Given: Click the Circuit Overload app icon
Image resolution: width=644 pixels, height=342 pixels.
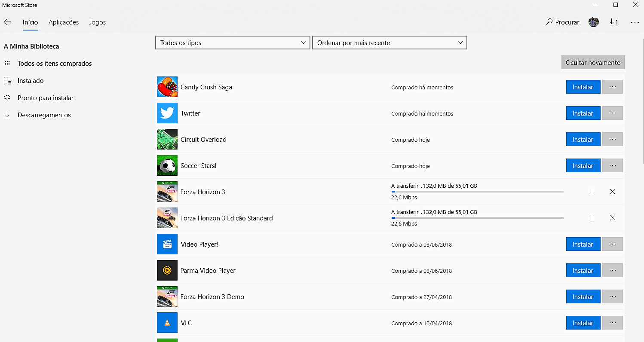Looking at the screenshot, I should tap(167, 139).
